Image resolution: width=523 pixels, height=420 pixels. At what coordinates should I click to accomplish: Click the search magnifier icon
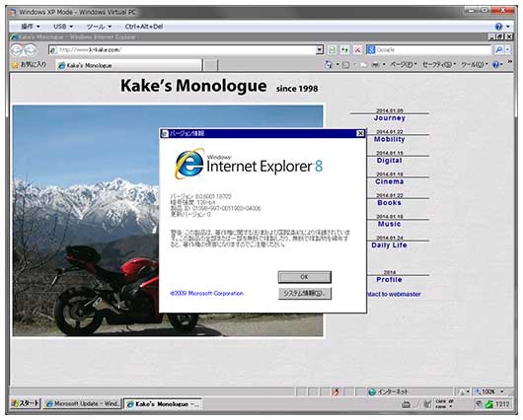tap(498, 50)
